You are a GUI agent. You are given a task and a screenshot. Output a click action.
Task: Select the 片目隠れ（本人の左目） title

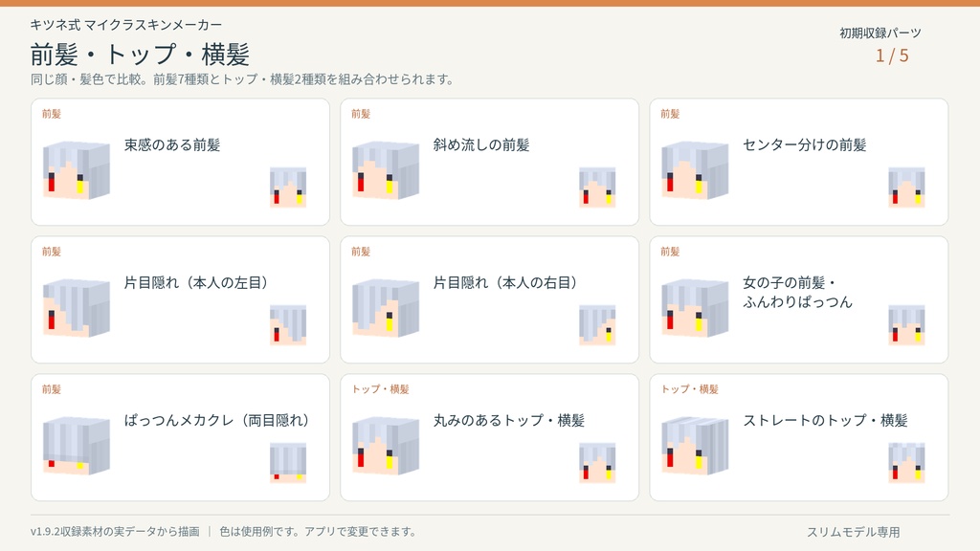point(198,282)
